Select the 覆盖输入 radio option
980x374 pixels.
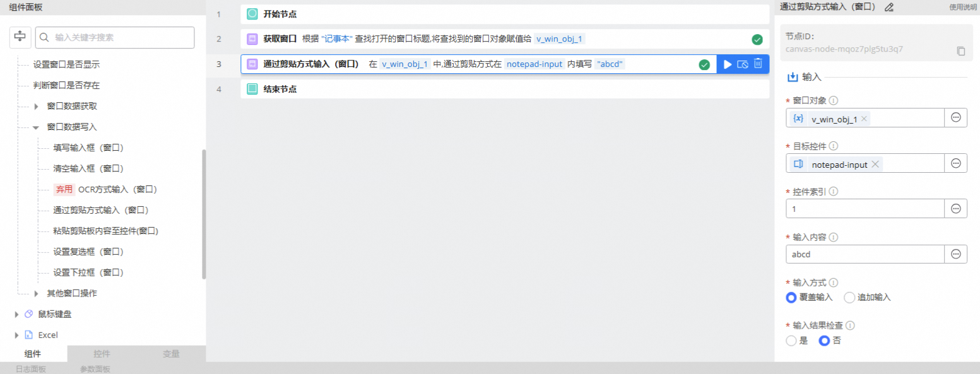tap(791, 297)
